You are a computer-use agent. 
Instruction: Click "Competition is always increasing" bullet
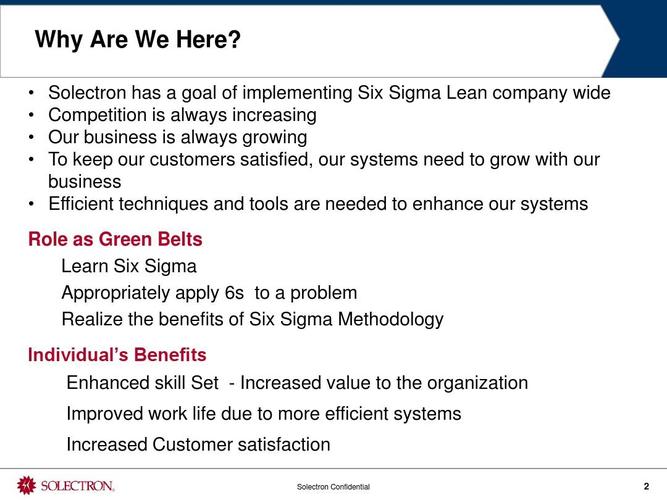click(182, 115)
